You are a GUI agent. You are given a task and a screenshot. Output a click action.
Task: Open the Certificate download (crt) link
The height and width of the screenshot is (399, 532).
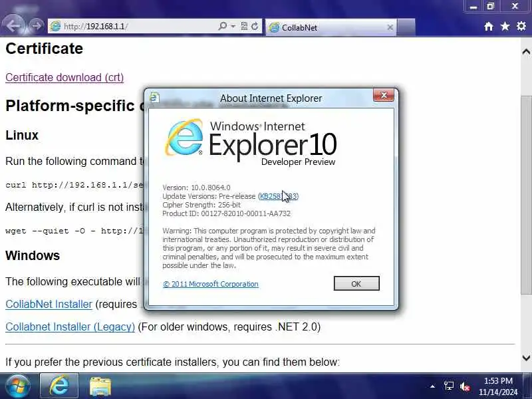tap(65, 77)
